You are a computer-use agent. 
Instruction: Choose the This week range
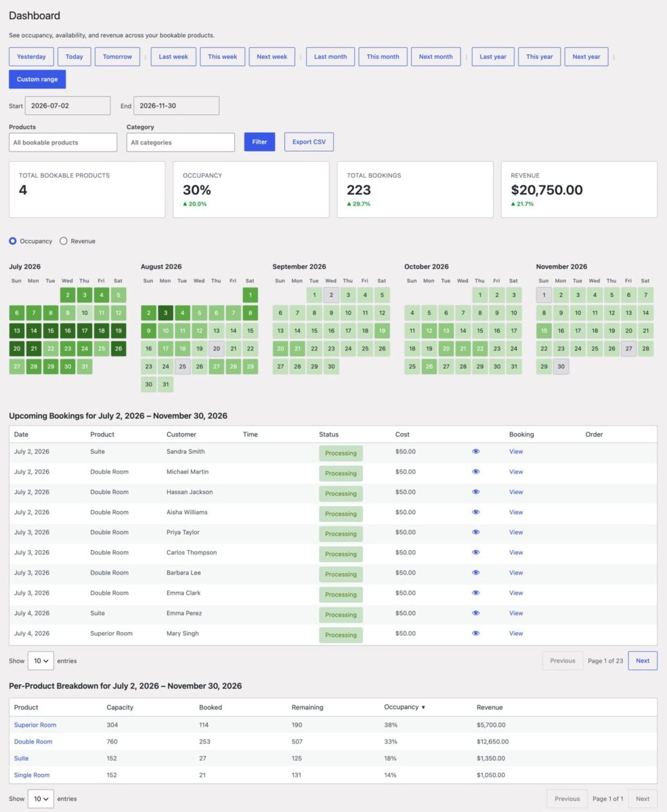pos(223,57)
